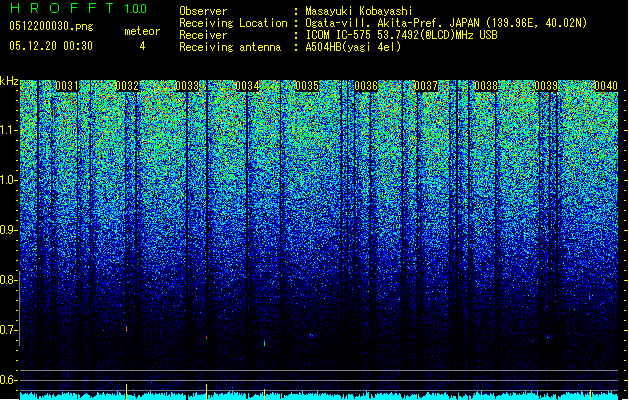629x400 pixels.
Task: Select the file name 0512200030.png
Action: (x=51, y=26)
